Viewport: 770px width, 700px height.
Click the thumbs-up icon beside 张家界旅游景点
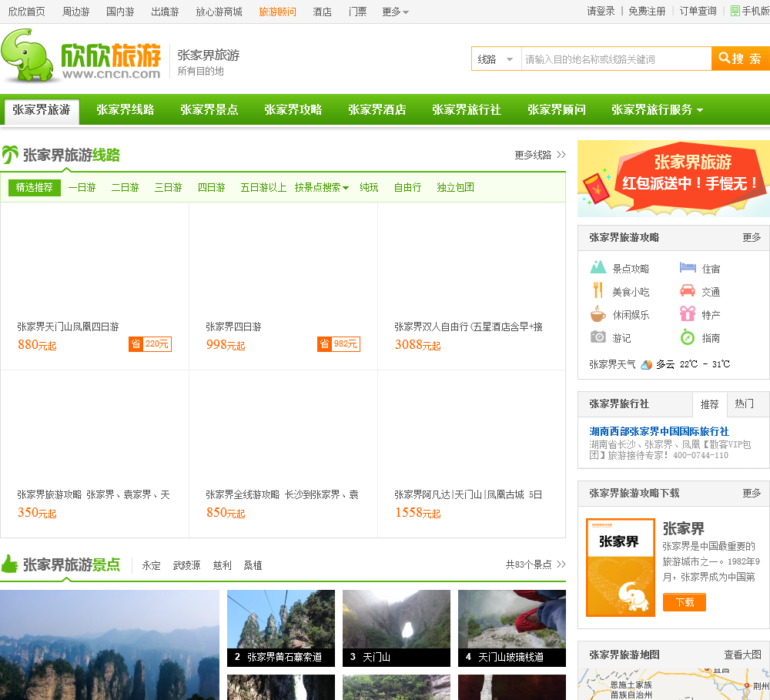(9, 564)
